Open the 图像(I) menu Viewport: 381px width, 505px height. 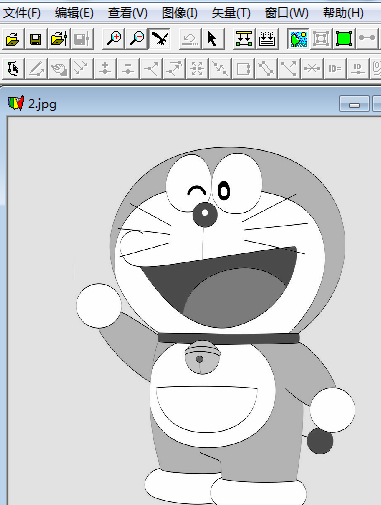180,13
